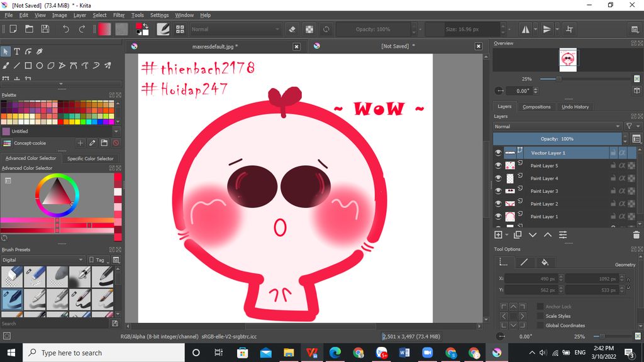Open the Layer menu
This screenshot has height=362, width=644.
tap(80, 15)
